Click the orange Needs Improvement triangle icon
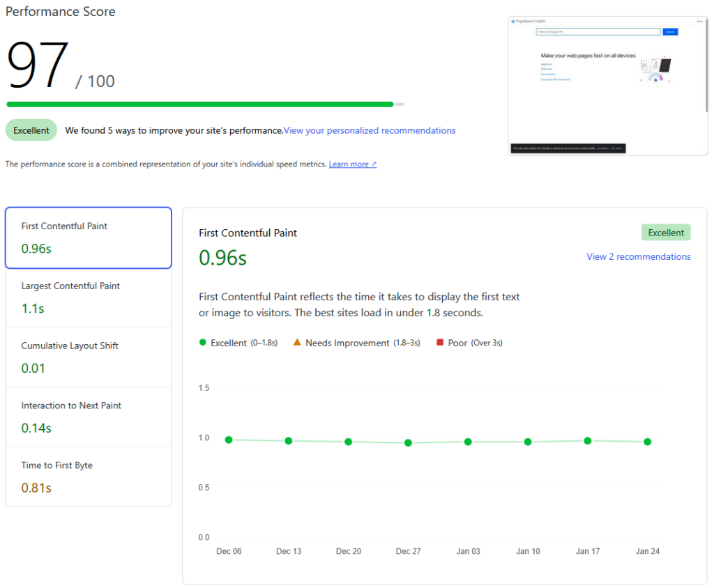The image size is (714, 588). click(x=297, y=343)
